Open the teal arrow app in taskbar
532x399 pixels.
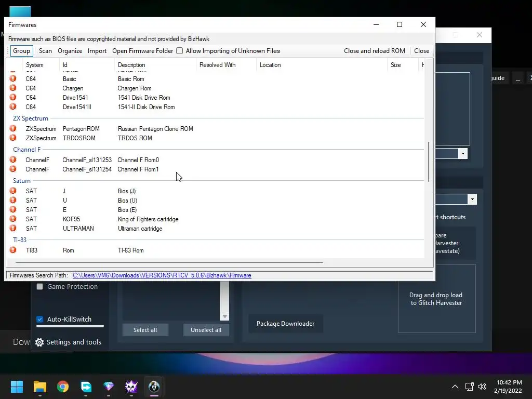click(86, 387)
